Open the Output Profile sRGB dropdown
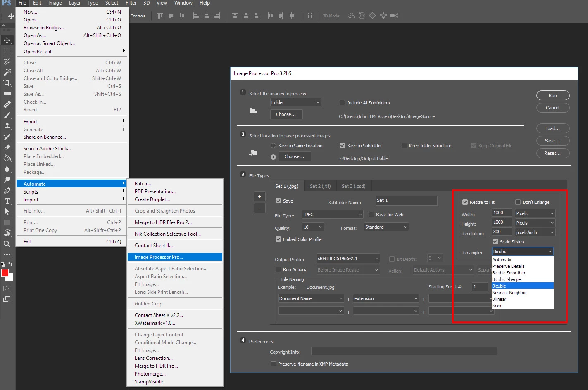588x390 pixels. (x=348, y=258)
